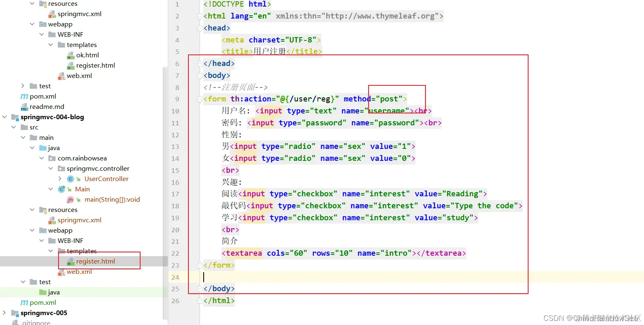Click the UserController class icon

coord(71,179)
